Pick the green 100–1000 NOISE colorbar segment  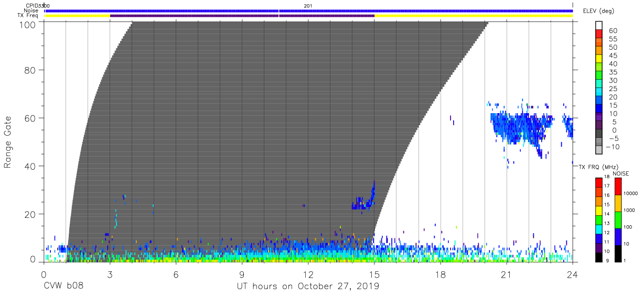coord(618,219)
